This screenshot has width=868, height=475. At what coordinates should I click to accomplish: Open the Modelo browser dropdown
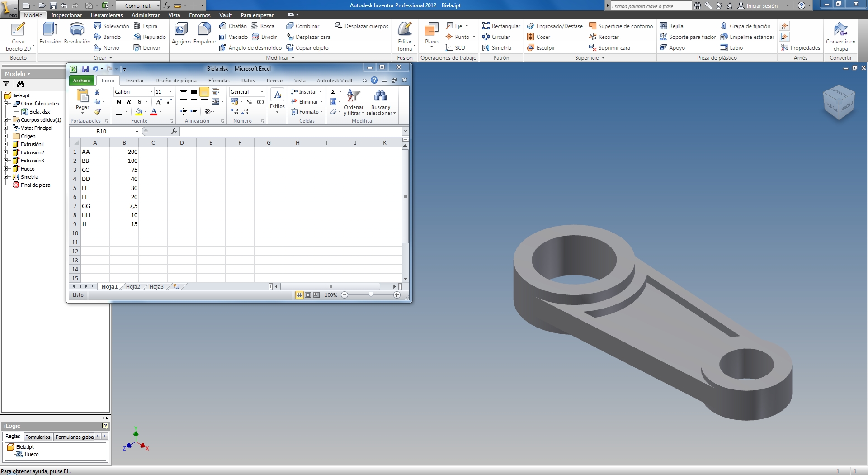pyautogui.click(x=18, y=74)
